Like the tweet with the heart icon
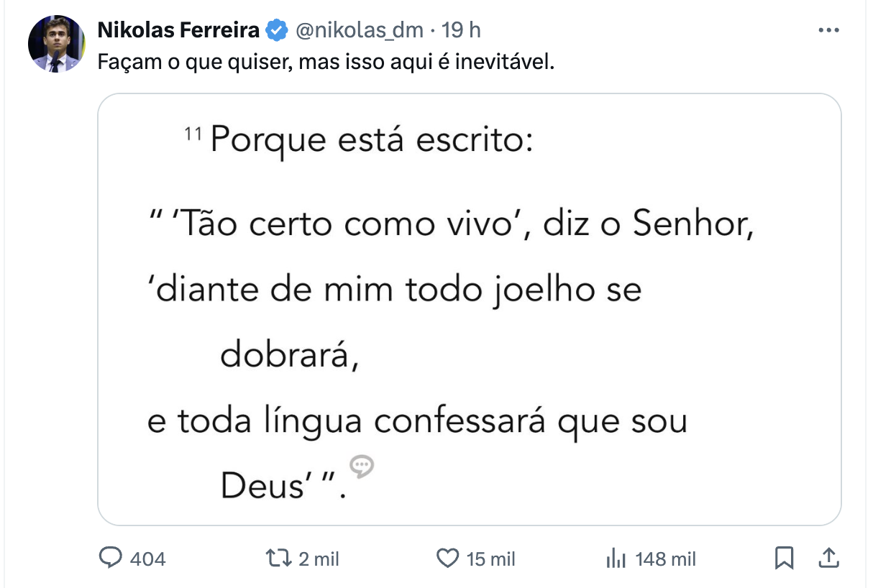 (447, 558)
